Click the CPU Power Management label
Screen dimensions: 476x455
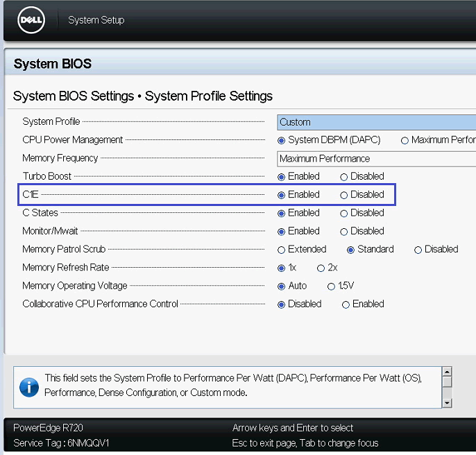[73, 139]
